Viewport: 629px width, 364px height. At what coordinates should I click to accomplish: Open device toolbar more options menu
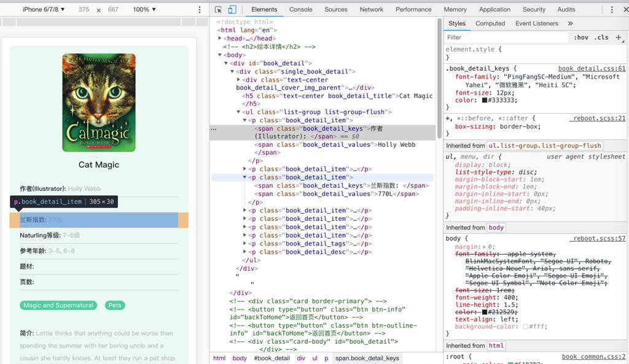tap(199, 10)
